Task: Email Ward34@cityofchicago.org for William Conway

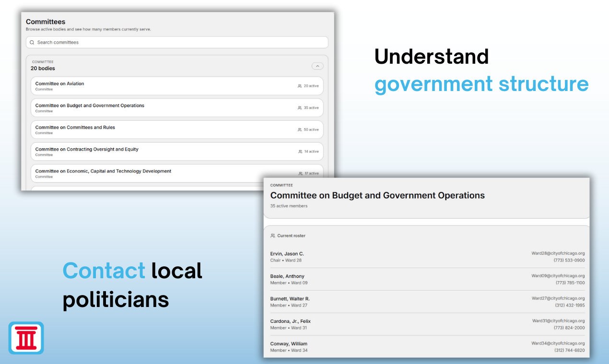Action: tap(558, 343)
